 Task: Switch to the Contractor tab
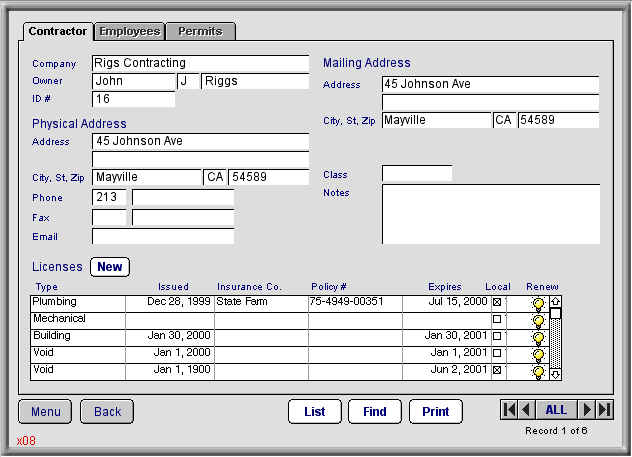point(58,31)
